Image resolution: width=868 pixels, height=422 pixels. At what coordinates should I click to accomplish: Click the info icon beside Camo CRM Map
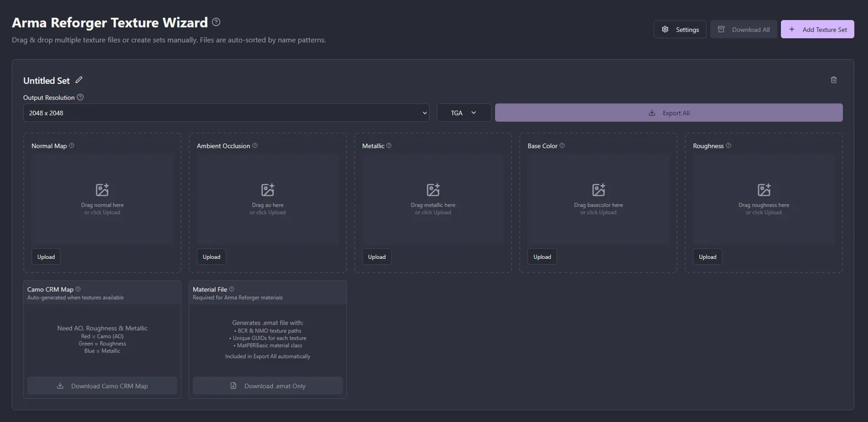[x=78, y=289]
